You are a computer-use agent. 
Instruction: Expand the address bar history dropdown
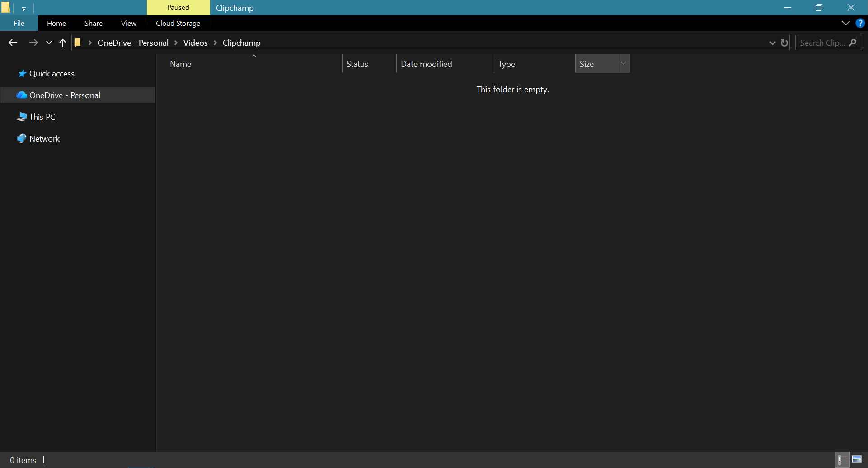coord(772,43)
